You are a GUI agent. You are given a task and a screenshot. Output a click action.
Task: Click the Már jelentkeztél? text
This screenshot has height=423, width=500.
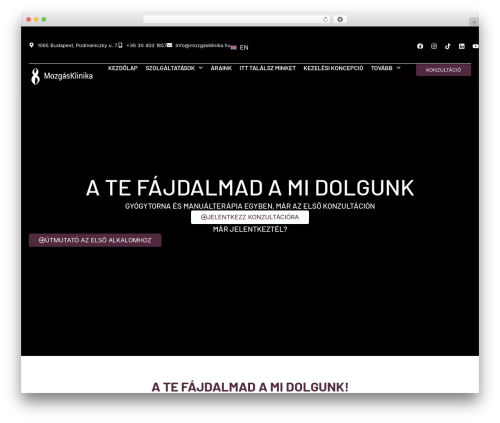pos(250,229)
